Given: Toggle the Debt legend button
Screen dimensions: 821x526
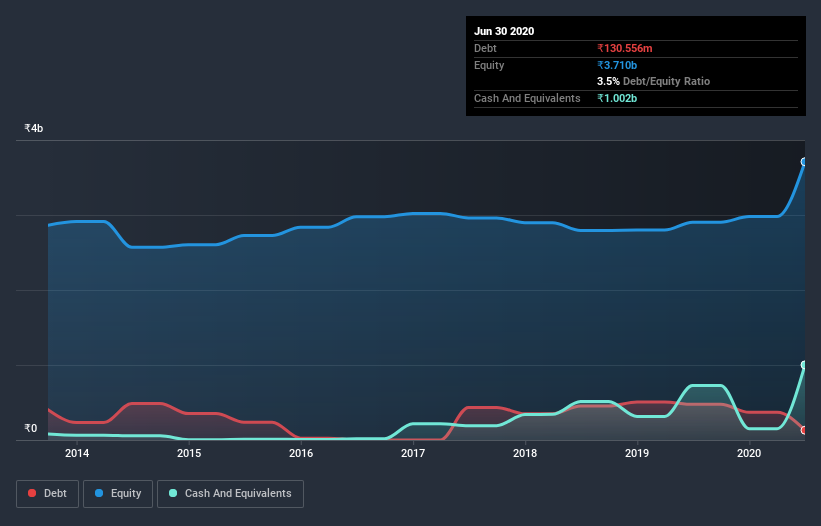Looking at the screenshot, I should [x=47, y=494].
